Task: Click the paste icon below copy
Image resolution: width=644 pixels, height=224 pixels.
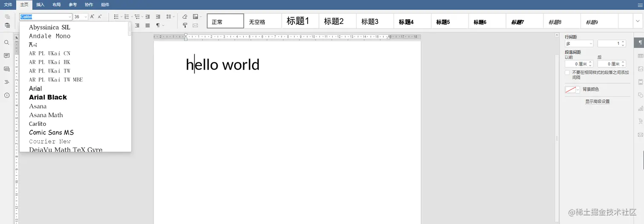Action: (7, 26)
